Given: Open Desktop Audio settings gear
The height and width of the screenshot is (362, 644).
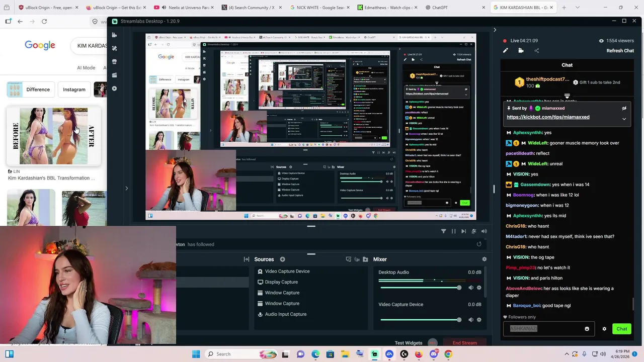Looking at the screenshot, I should point(479,288).
